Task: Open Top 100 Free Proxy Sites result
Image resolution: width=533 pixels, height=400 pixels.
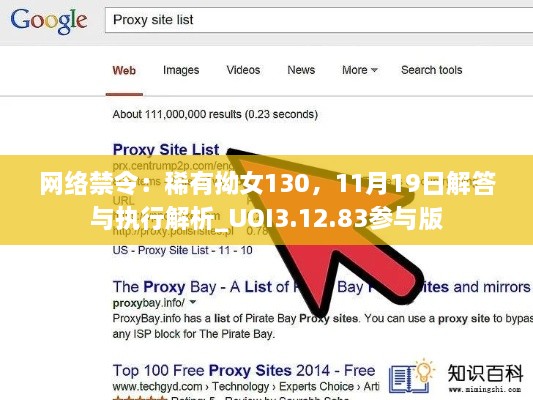Action: (244, 370)
